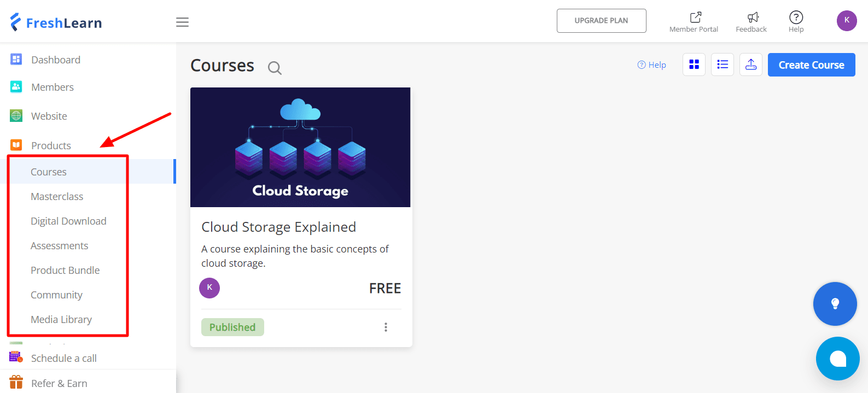Click the Upgrade Plan button
Screen dimensions: 868x393
[601, 21]
